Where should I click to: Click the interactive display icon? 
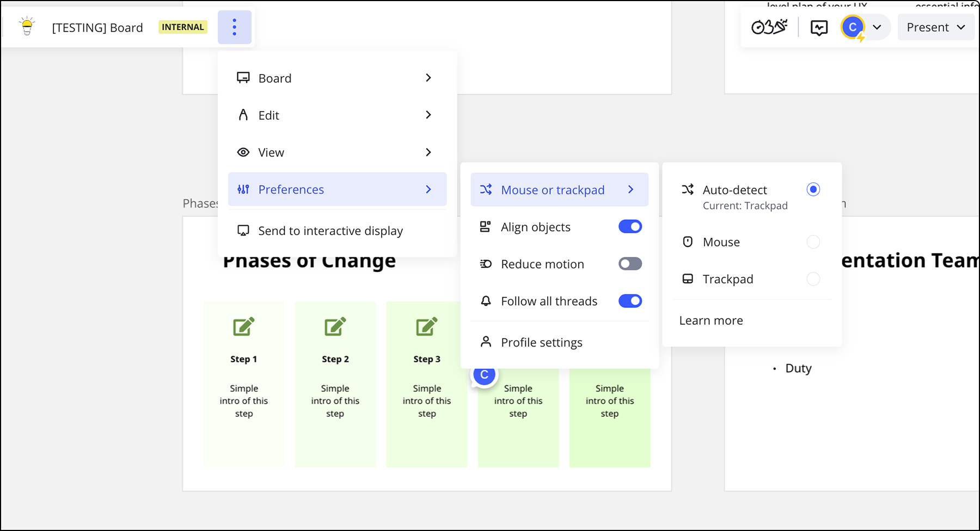[243, 231]
